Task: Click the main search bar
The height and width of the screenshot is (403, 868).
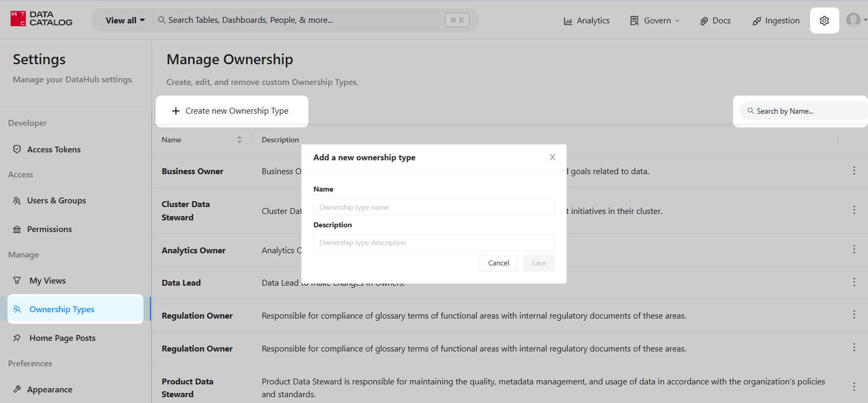Action: [303, 20]
